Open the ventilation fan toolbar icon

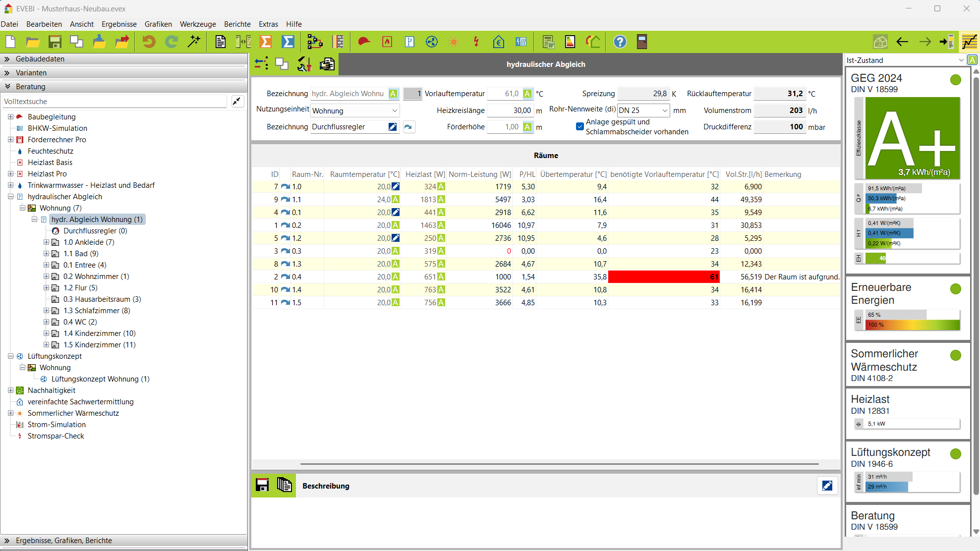tap(432, 42)
